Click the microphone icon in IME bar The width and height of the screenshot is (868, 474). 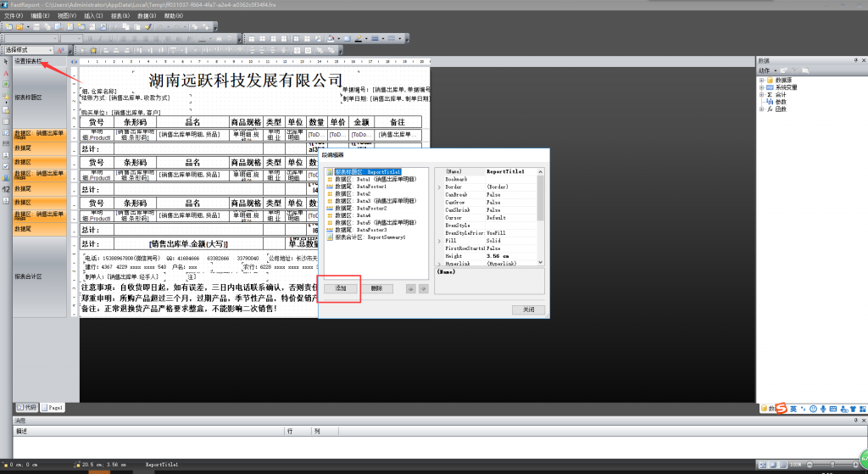click(823, 409)
